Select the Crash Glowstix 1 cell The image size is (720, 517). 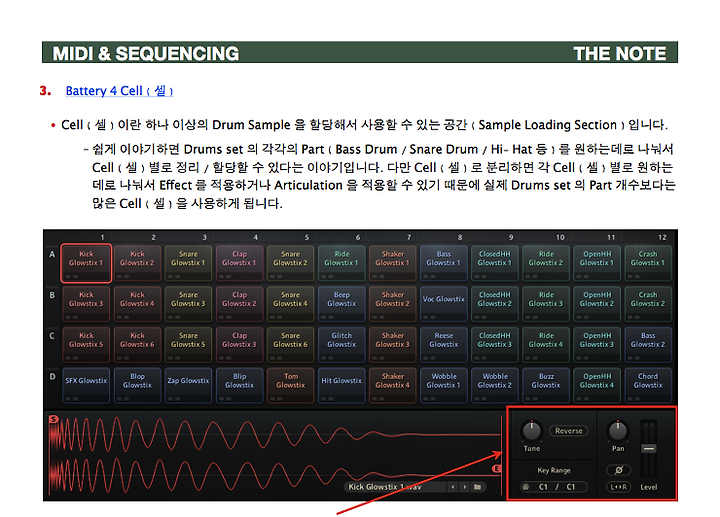tap(648, 263)
